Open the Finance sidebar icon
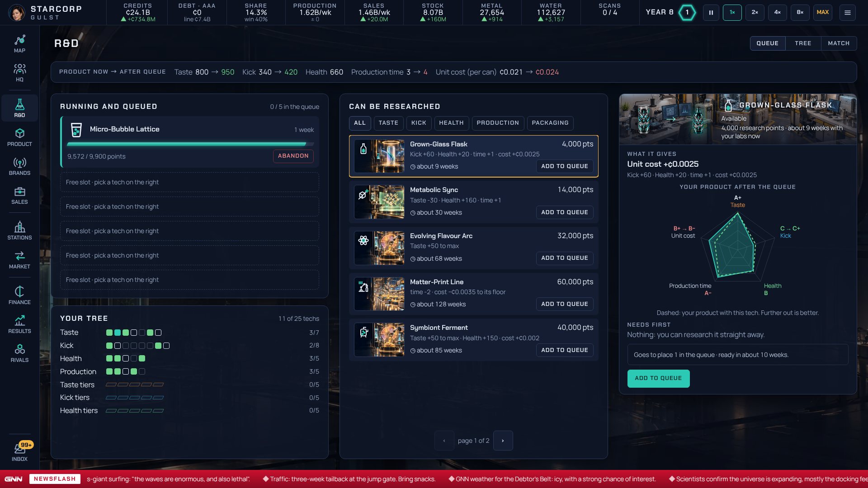Screen dimensions: 868x488 pos(19,296)
